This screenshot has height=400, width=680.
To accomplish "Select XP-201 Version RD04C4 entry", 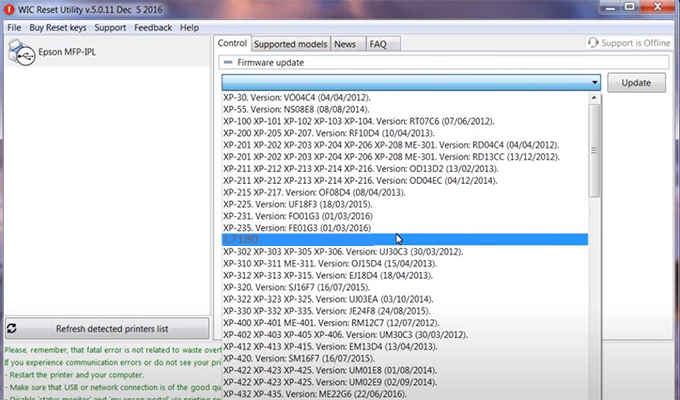I will coord(405,145).
